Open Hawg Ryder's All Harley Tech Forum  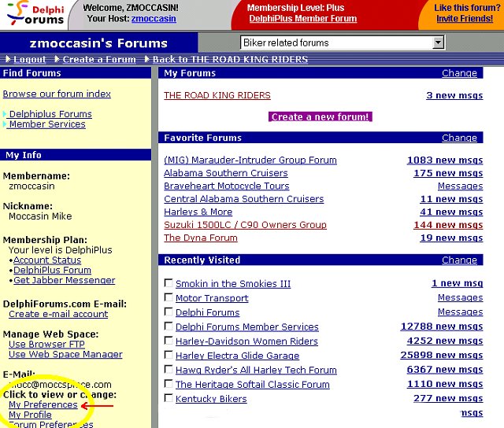(x=256, y=371)
